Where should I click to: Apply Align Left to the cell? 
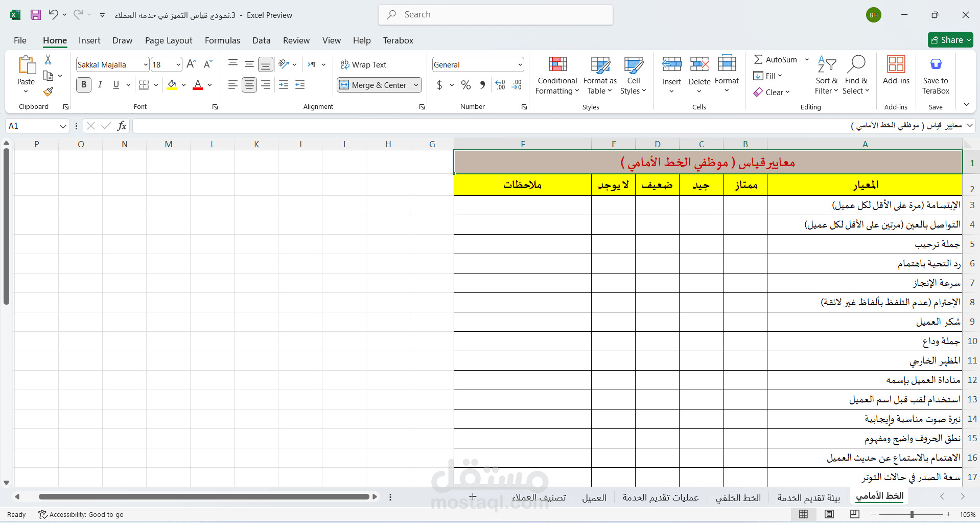click(233, 85)
